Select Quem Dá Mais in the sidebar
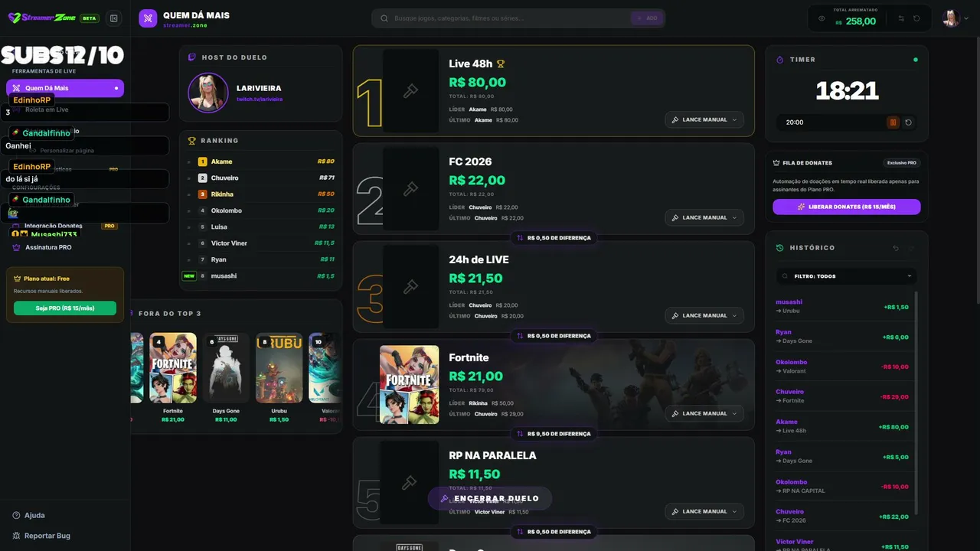Image resolution: width=980 pixels, height=551 pixels. tap(65, 88)
